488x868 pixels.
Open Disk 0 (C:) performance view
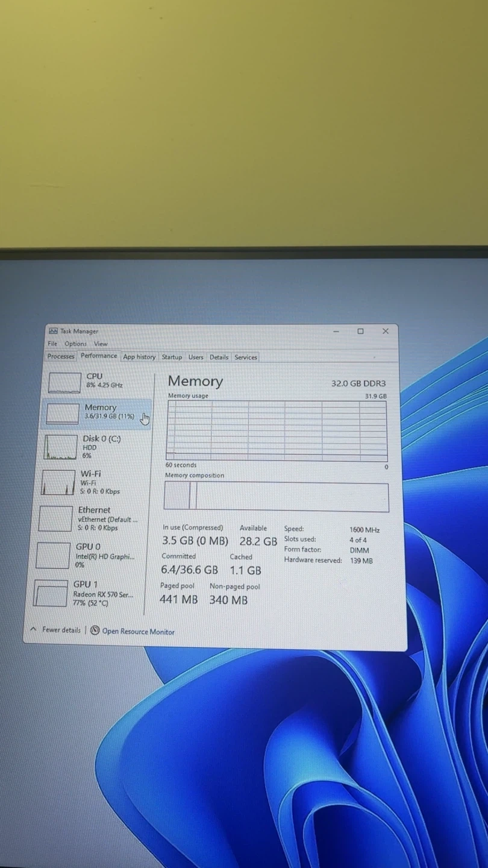click(61, 447)
